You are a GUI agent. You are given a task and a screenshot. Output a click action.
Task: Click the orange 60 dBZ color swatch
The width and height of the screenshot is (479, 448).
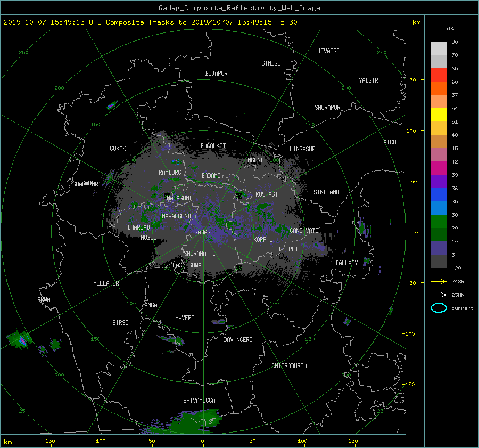[439, 88]
